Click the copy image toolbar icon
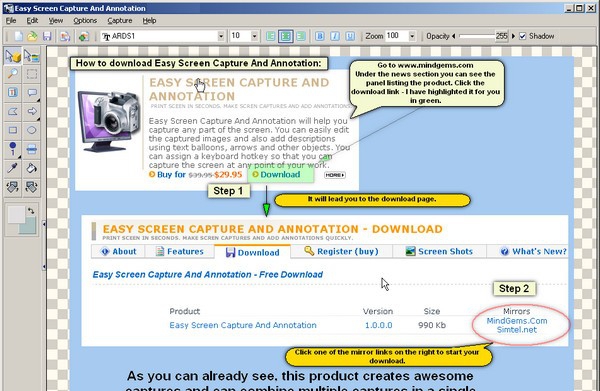The image size is (600, 391). (x=65, y=36)
